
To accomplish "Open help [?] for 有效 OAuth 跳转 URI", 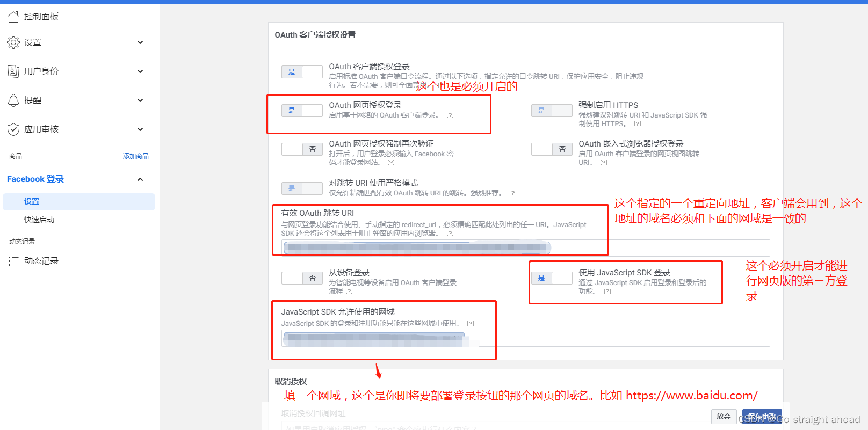I will (x=450, y=234).
